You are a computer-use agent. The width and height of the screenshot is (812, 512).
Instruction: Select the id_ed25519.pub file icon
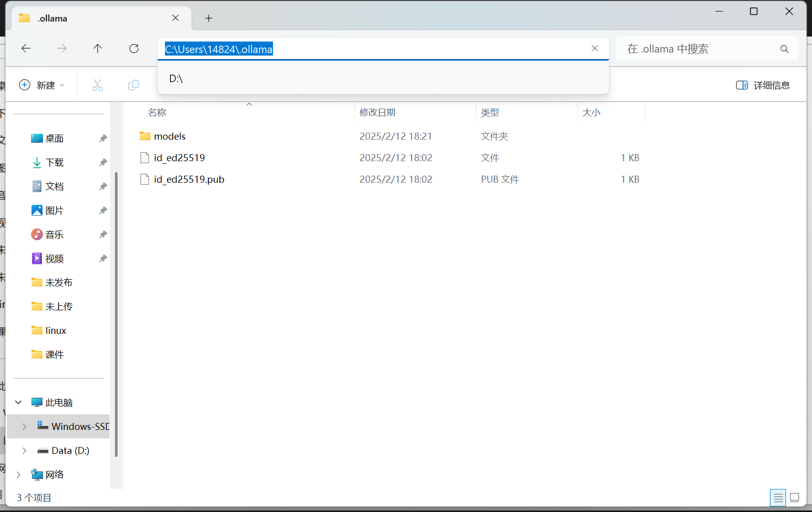(145, 179)
